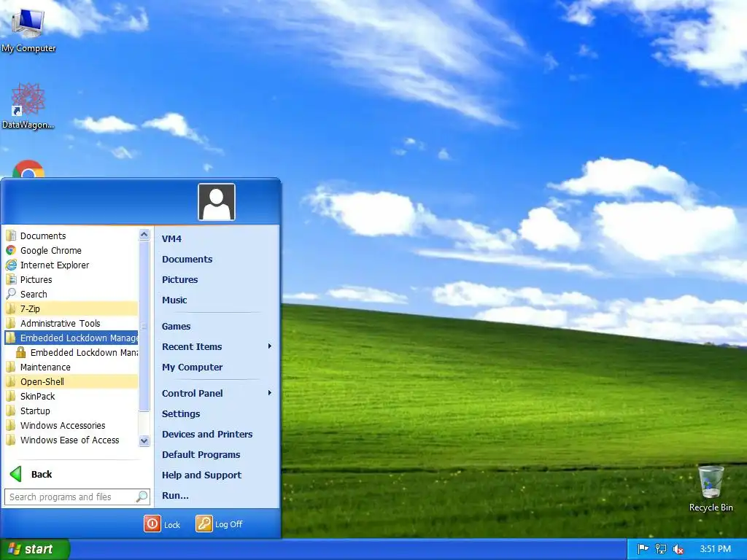The width and height of the screenshot is (747, 560).
Task: Click the start button
Action: click(35, 549)
